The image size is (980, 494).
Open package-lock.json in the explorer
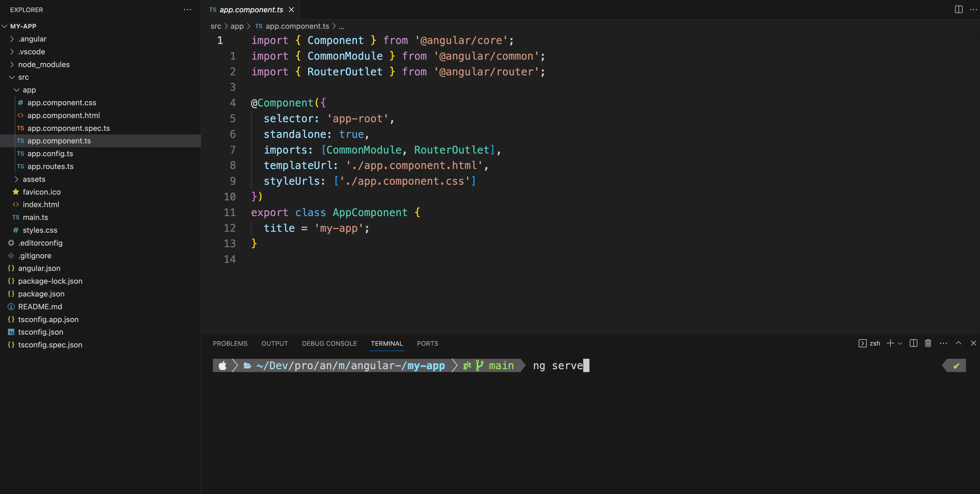(50, 281)
